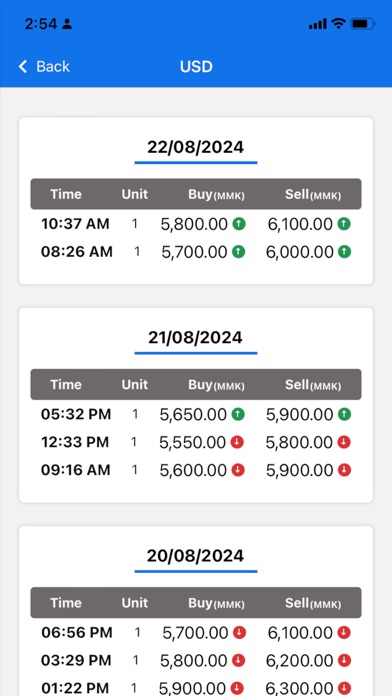This screenshot has width=392, height=696.
Task: Tap the person icon beside the clock
Action: (x=67, y=24)
